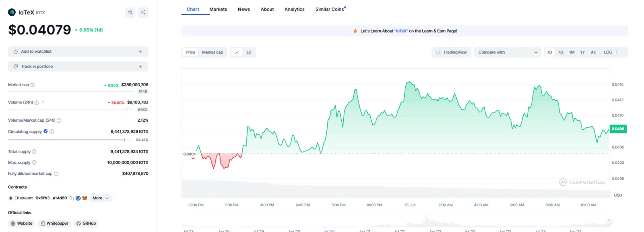Open the TradingView chart button
Image resolution: width=644 pixels, height=232 pixels.
click(452, 52)
